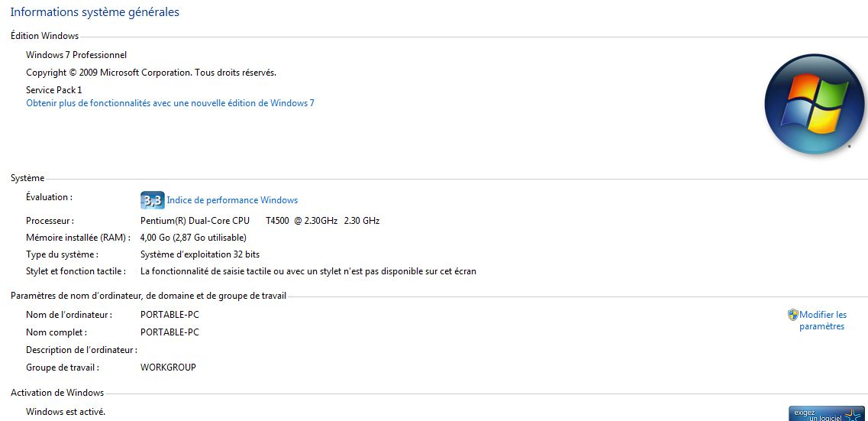Click the 'Service Pack 1' text
This screenshot has height=421, width=868.
[x=53, y=90]
